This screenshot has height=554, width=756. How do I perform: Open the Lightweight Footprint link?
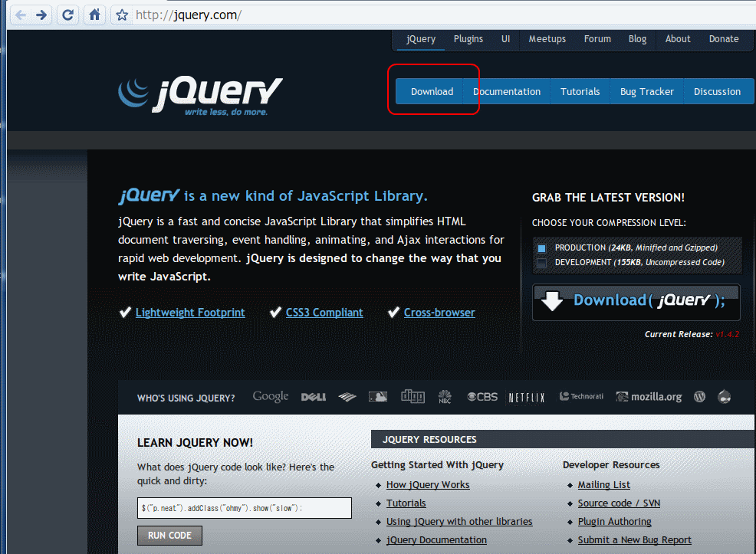[x=190, y=313]
